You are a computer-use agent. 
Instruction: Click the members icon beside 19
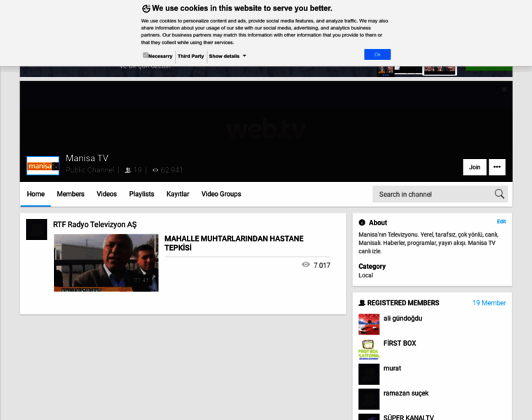pos(127,170)
